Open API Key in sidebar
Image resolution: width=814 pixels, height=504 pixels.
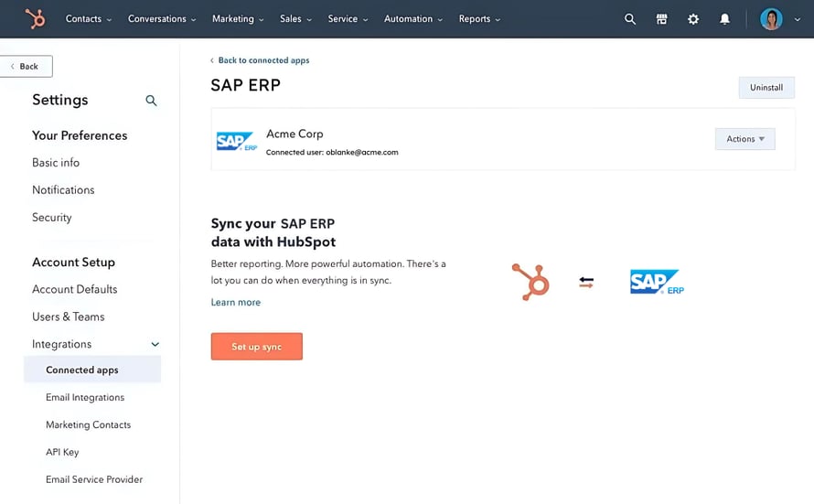pos(62,452)
